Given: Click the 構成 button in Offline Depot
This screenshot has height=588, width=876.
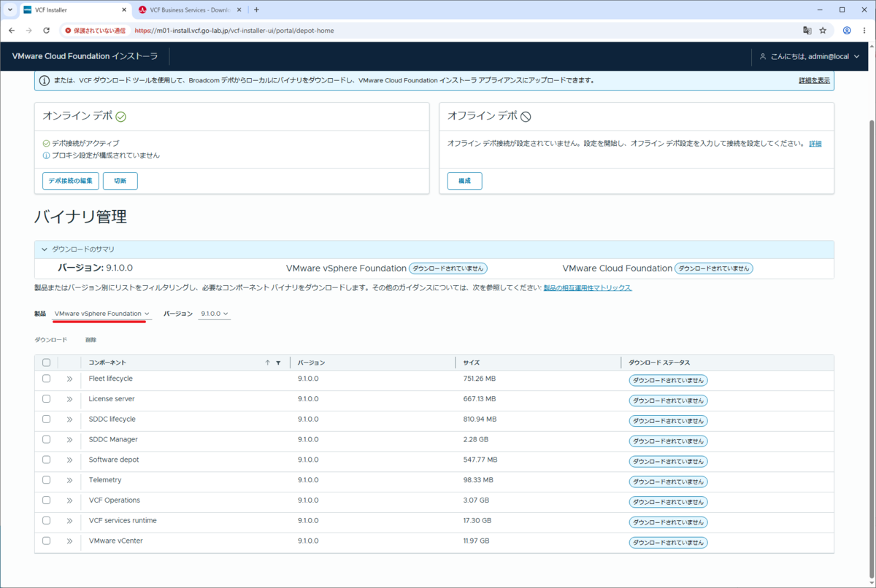Looking at the screenshot, I should coord(464,181).
